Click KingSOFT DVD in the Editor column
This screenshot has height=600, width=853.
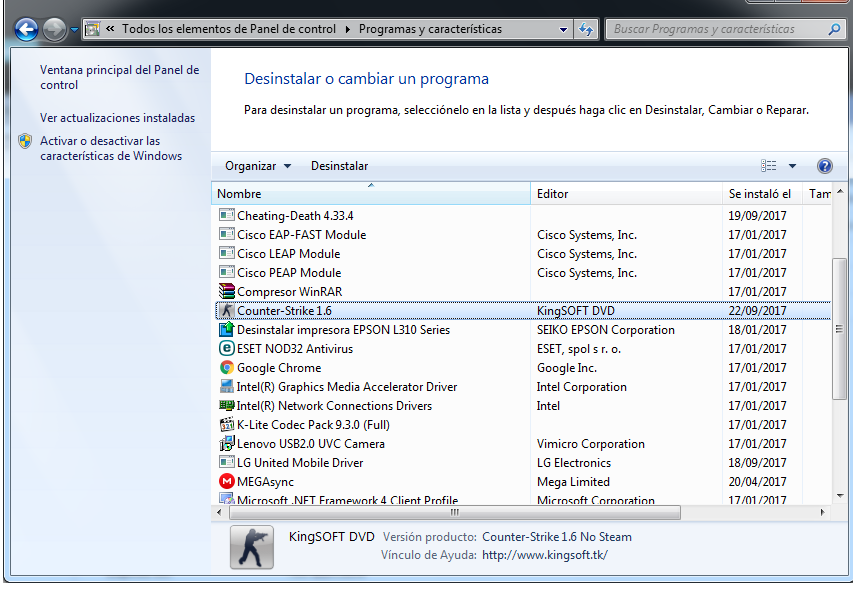coord(576,311)
